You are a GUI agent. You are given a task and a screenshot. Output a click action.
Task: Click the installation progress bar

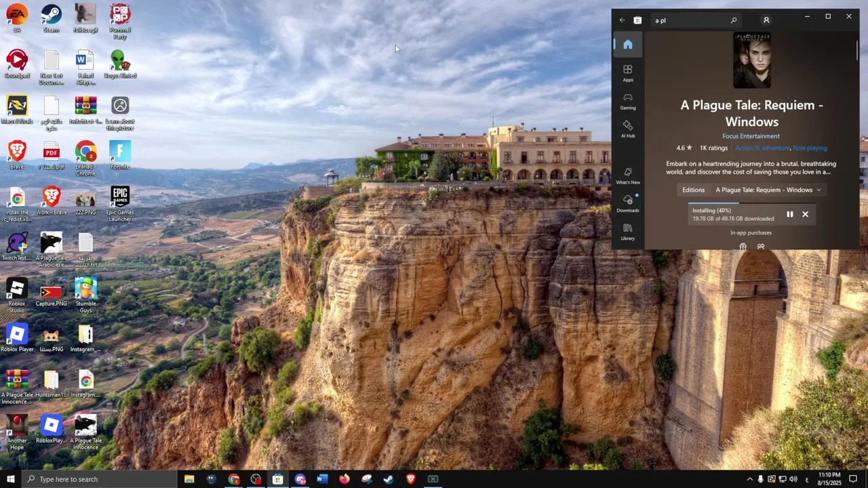click(751, 203)
